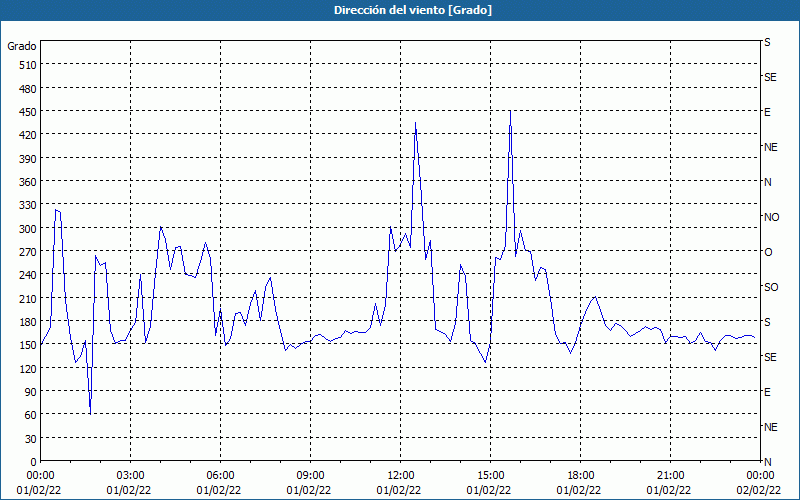This screenshot has height=500, width=800.
Task: Click the "420" degree axis label
Action: point(29,135)
